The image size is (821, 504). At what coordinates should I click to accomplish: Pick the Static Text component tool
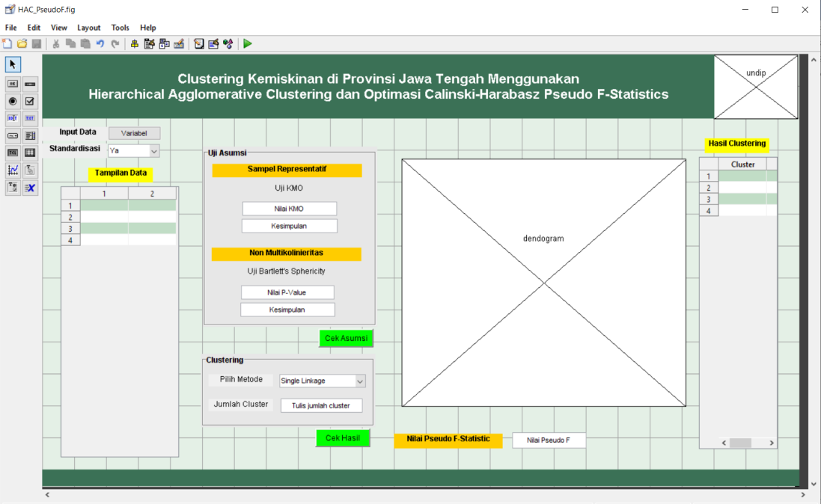click(x=31, y=118)
